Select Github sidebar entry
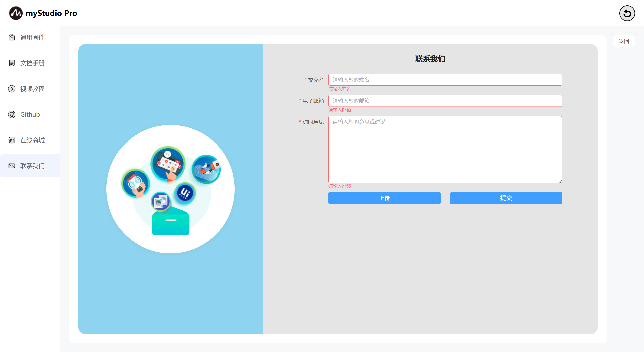The width and height of the screenshot is (644, 352). tap(30, 114)
